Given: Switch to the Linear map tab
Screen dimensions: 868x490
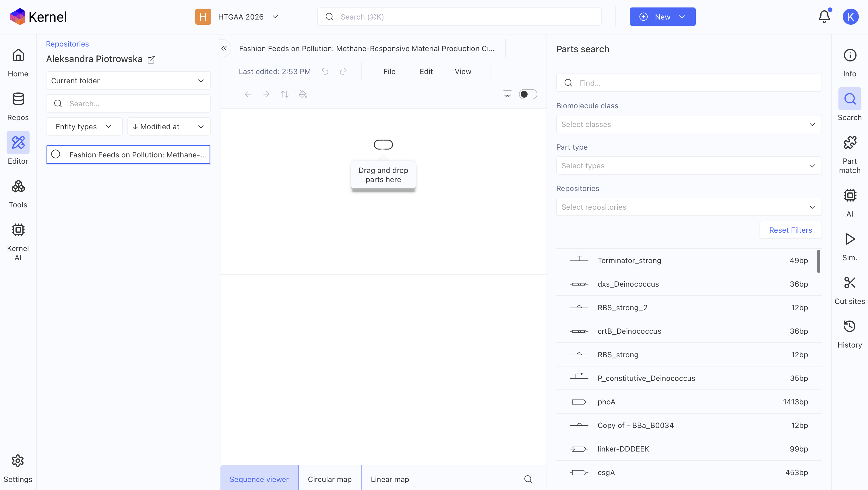Looking at the screenshot, I should tap(390, 479).
